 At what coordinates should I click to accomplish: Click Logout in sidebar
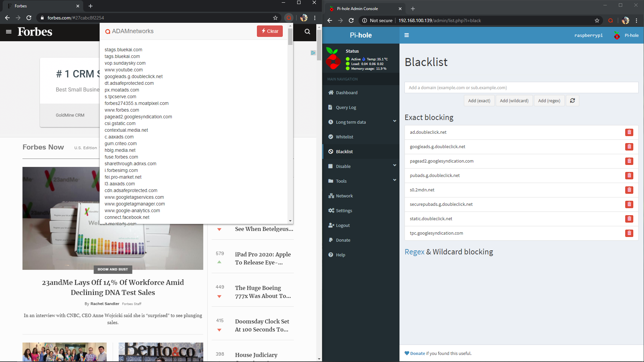361,225
